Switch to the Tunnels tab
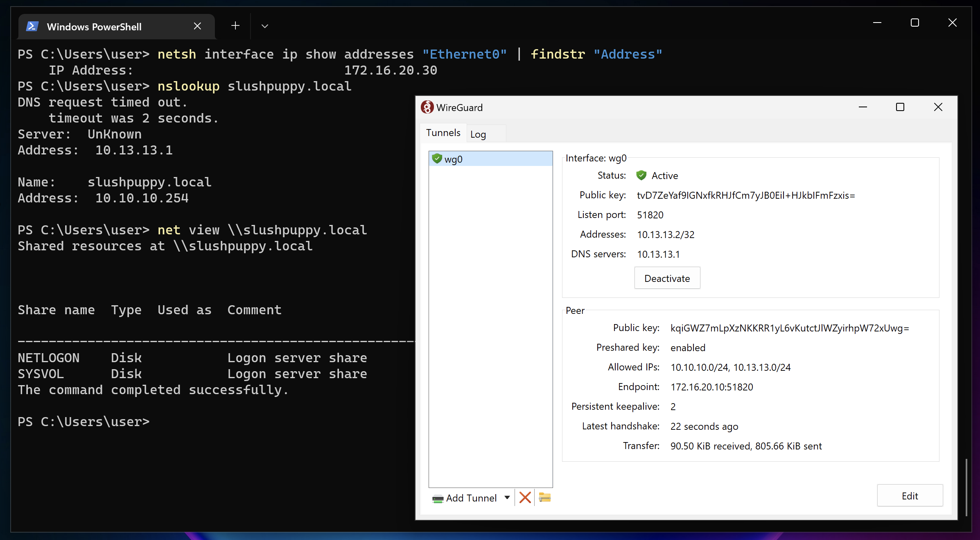The height and width of the screenshot is (540, 980). [x=443, y=133]
